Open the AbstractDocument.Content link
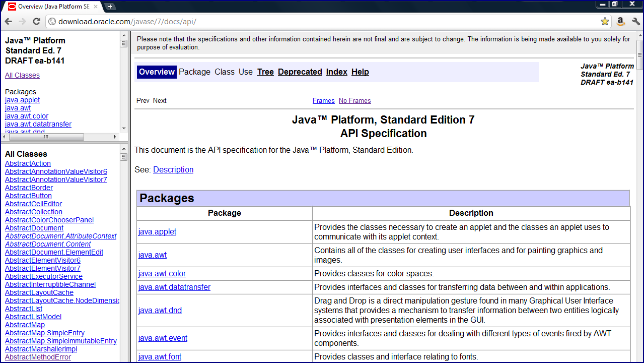The height and width of the screenshot is (363, 644). click(48, 245)
